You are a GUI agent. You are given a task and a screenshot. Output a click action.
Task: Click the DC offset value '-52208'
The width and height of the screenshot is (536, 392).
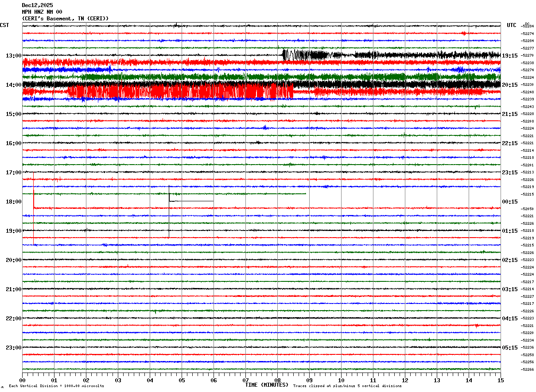(528, 121)
